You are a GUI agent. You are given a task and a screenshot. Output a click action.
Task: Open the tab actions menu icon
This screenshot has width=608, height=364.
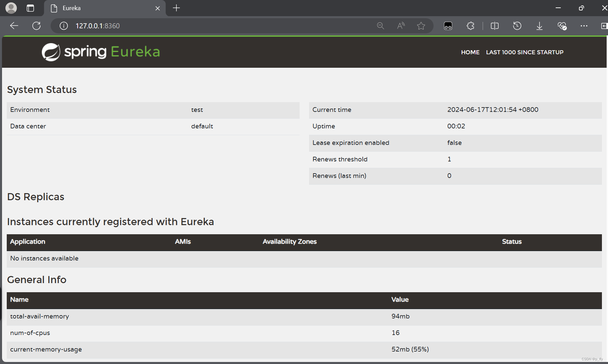(30, 8)
